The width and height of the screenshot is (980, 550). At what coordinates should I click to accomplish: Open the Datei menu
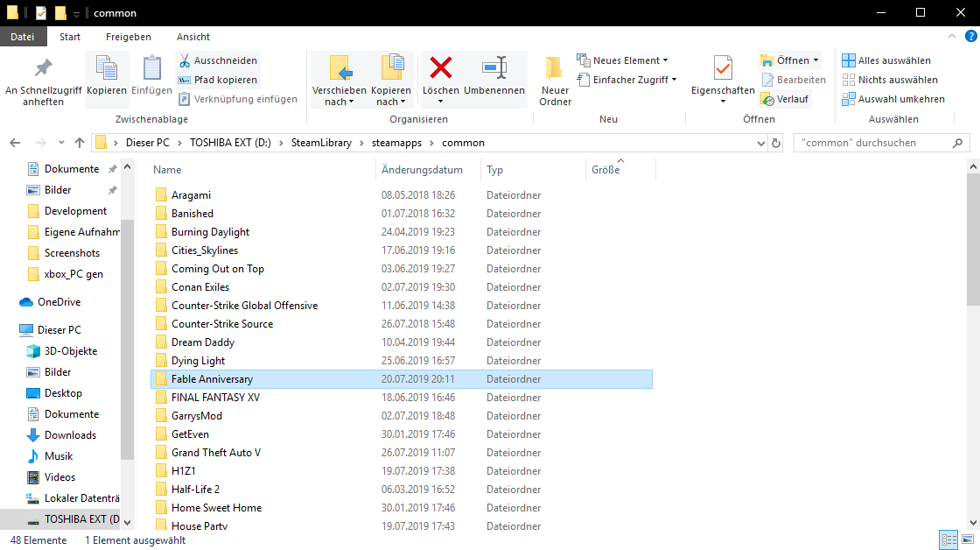point(23,37)
